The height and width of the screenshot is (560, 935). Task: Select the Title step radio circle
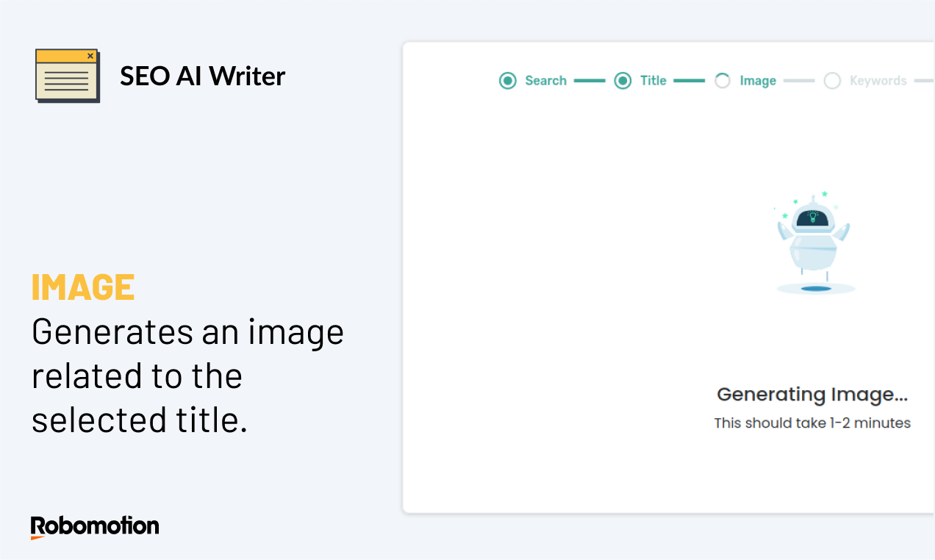(623, 81)
